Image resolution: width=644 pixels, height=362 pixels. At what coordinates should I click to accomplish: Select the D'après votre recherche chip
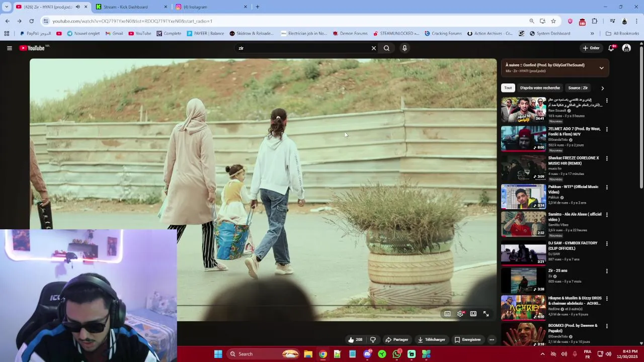point(540,88)
